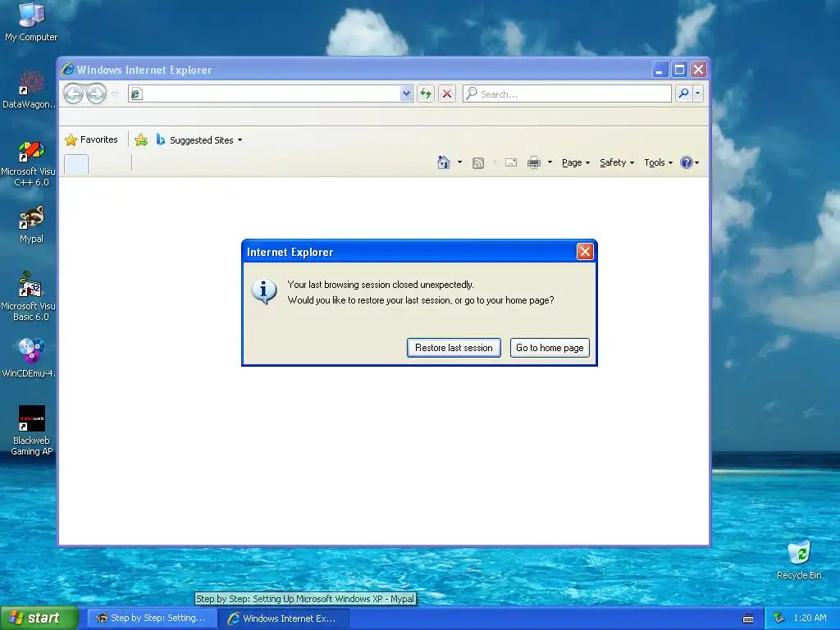Select the DataWagon desktop shortcut
This screenshot has height=630, width=840.
coord(29,90)
